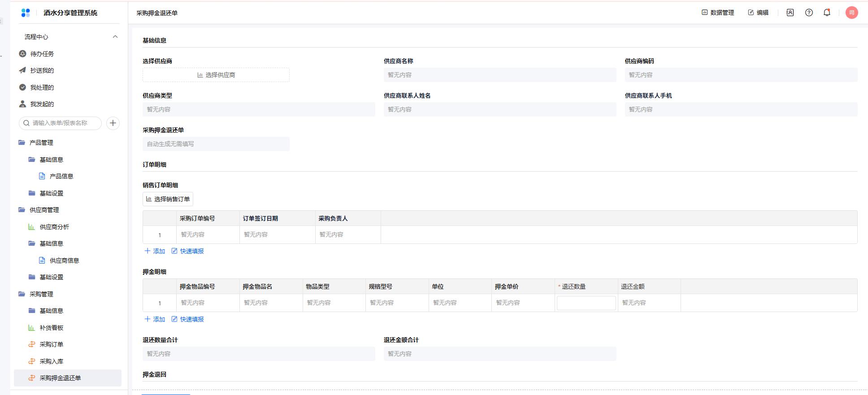Expand 基础信息 folder under 采购管理

pyautogui.click(x=68, y=311)
